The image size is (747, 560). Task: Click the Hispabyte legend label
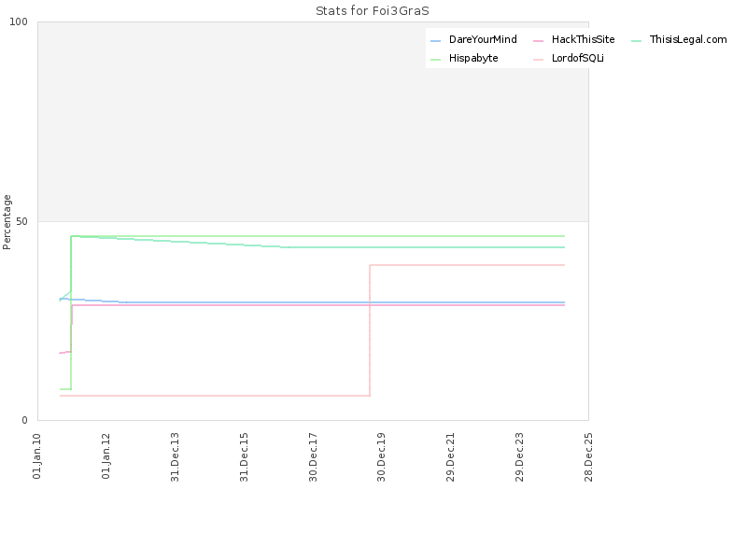(473, 58)
